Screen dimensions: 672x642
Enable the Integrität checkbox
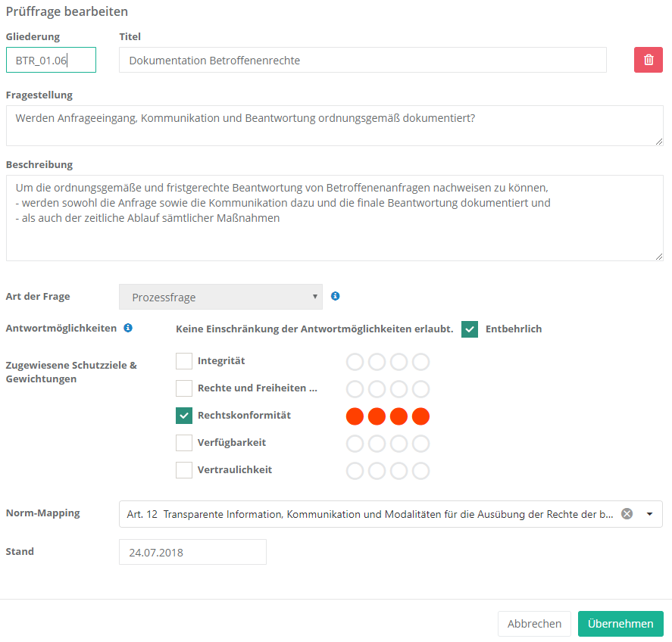tap(184, 361)
